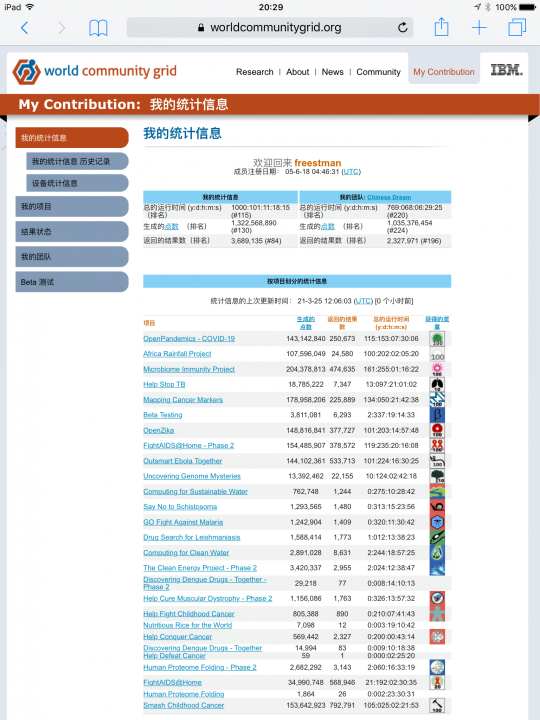Tap the Safari back arrow
Viewport: 540px width, 720px height.
click(x=25, y=28)
